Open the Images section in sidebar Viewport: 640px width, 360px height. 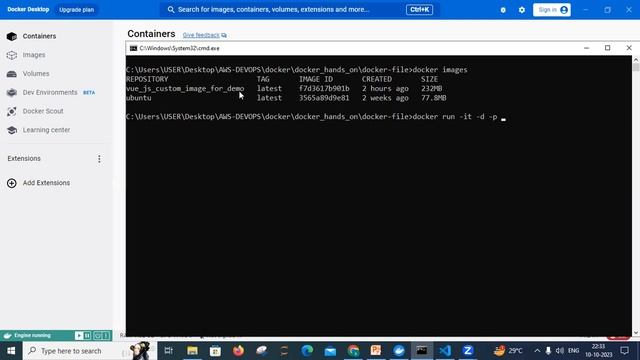pos(34,55)
